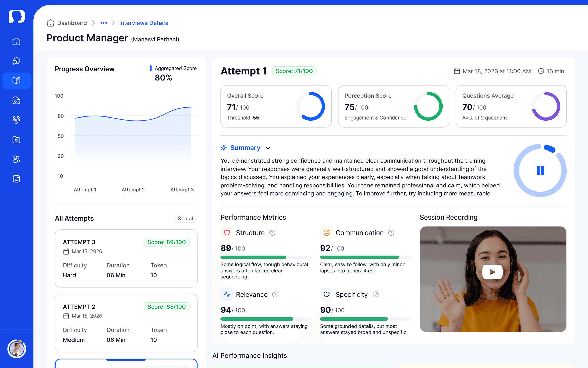This screenshot has width=588, height=368.
Task: Click the Threshold: 55 text
Action: pyautogui.click(x=243, y=118)
